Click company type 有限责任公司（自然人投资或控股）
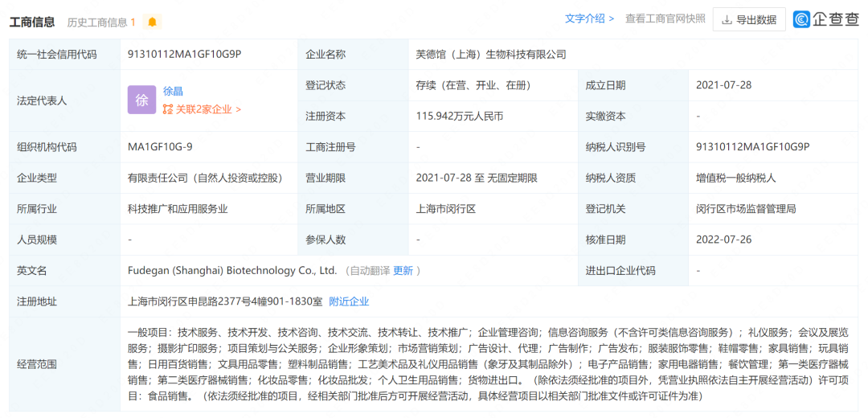This screenshot has width=868, height=418. coord(205,178)
